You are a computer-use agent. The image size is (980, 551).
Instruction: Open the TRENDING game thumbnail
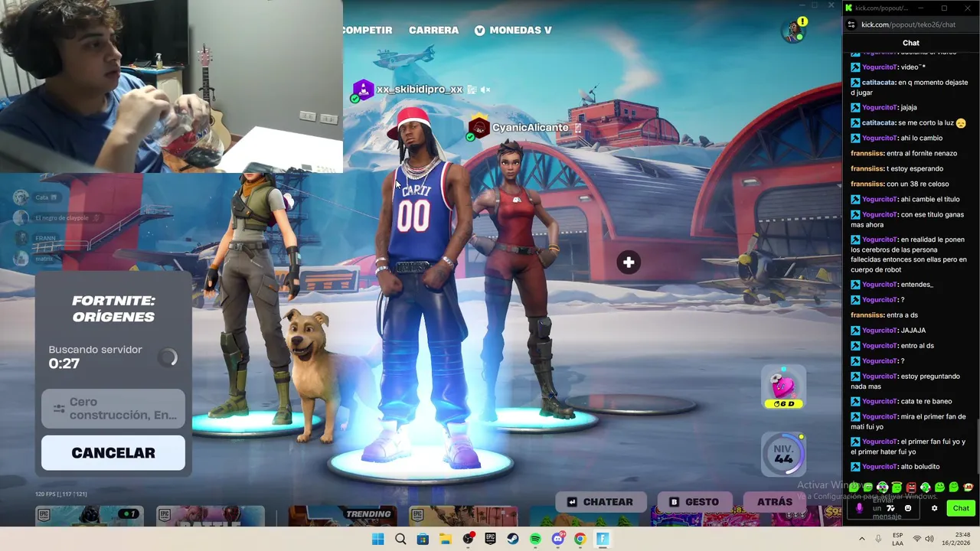coord(341,517)
